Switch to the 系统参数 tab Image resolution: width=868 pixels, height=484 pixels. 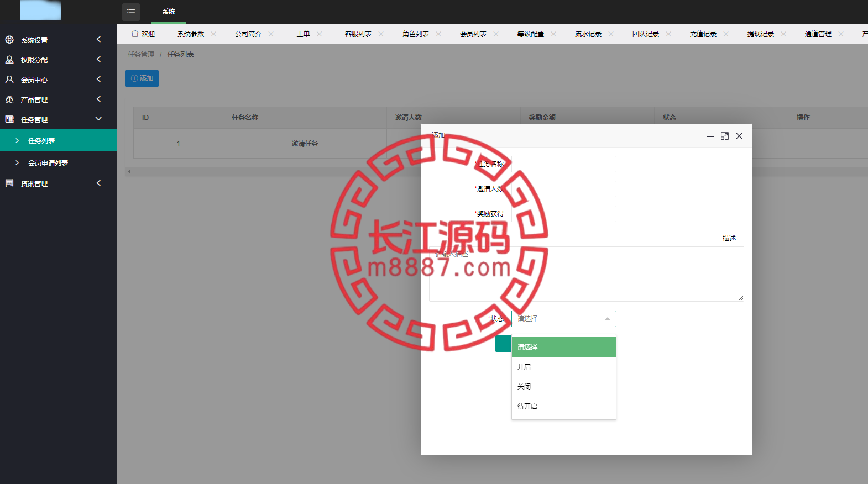pos(191,34)
